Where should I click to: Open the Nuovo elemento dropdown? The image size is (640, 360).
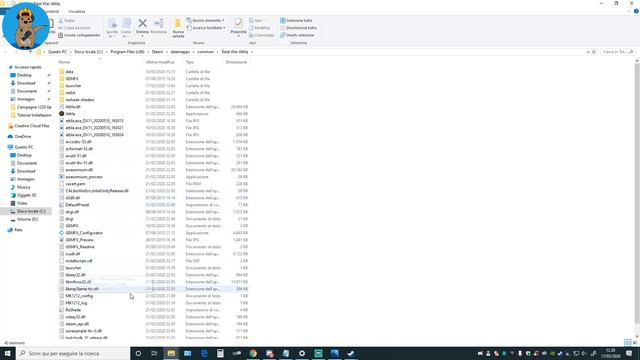tap(206, 20)
